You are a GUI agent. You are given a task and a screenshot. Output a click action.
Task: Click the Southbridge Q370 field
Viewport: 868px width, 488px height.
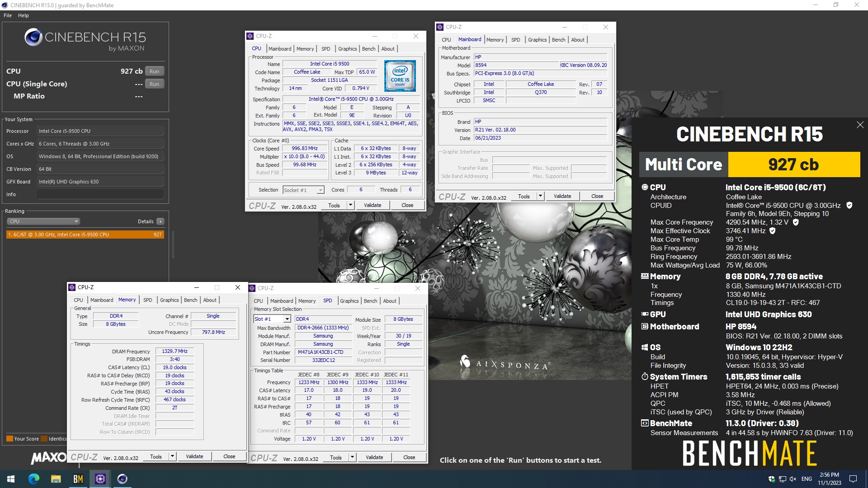pos(541,92)
